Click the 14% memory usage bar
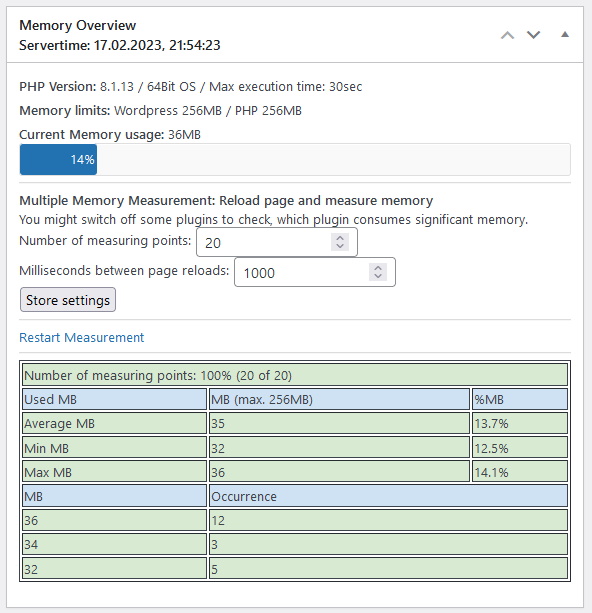Image resolution: width=592 pixels, height=613 pixels. coord(58,160)
